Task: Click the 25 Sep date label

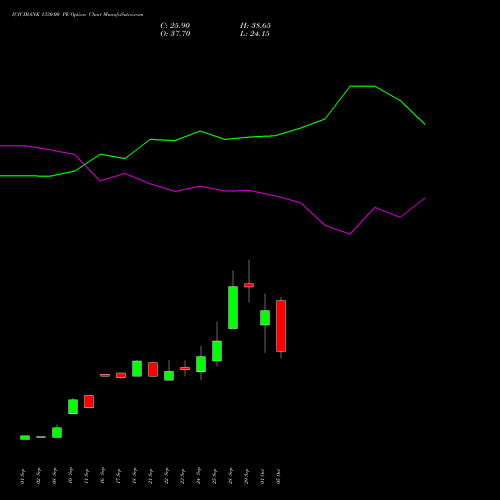Action: (x=214, y=476)
